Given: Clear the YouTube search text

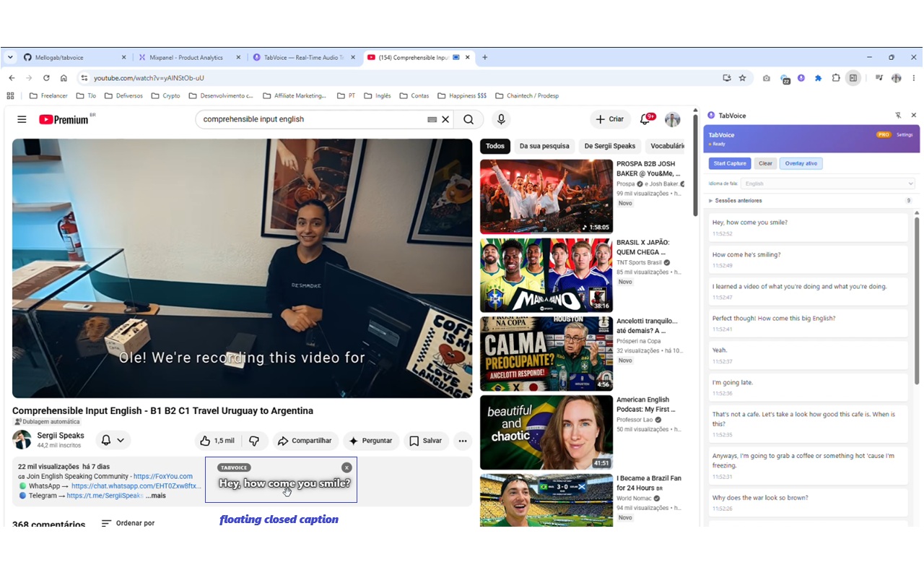Looking at the screenshot, I should click(445, 119).
